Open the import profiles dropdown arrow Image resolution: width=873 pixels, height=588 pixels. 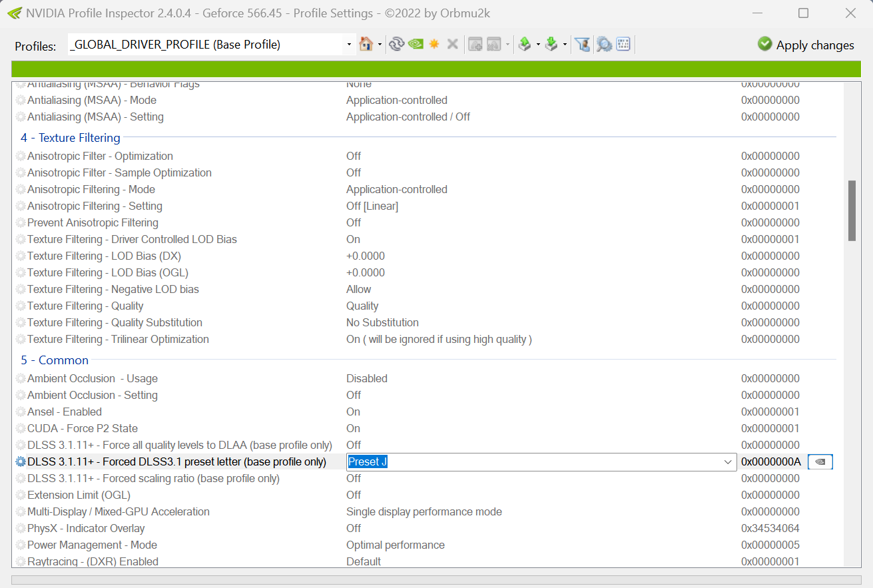tap(565, 45)
